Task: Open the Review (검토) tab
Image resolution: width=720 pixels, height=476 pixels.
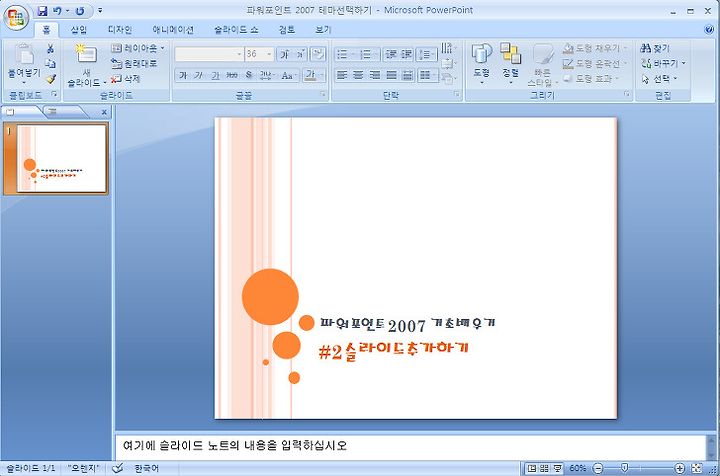Action: (x=287, y=30)
